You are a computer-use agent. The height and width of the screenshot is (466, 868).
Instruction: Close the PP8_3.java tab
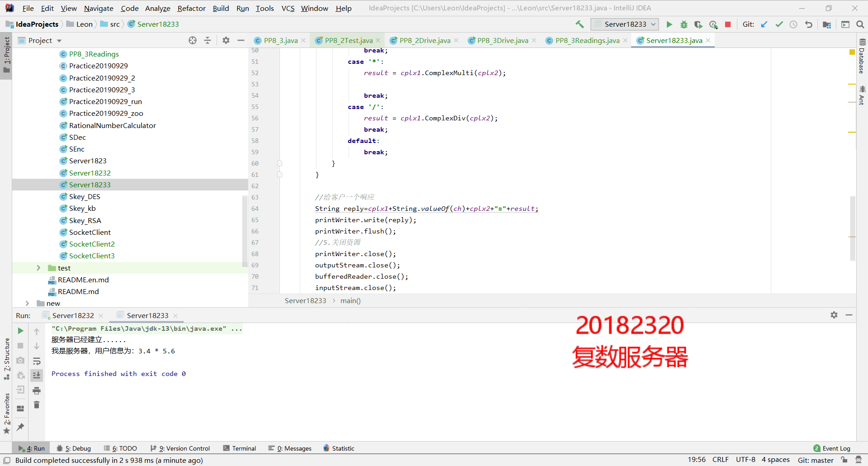[303, 40]
